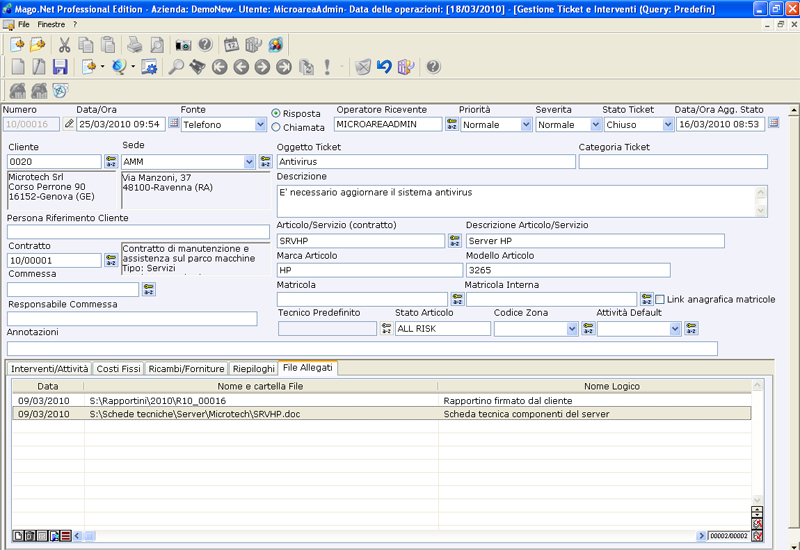Click the camera screenshot icon
Viewport: 800px width, 550px height.
click(x=183, y=45)
